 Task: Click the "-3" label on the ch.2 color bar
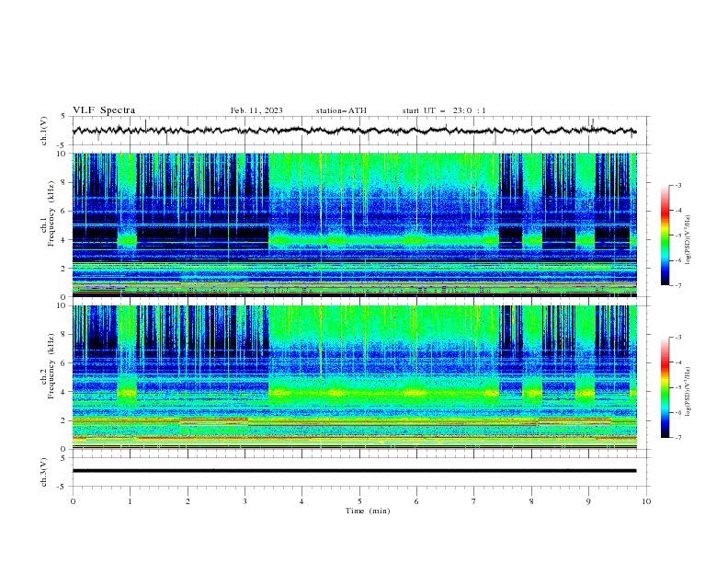point(677,338)
